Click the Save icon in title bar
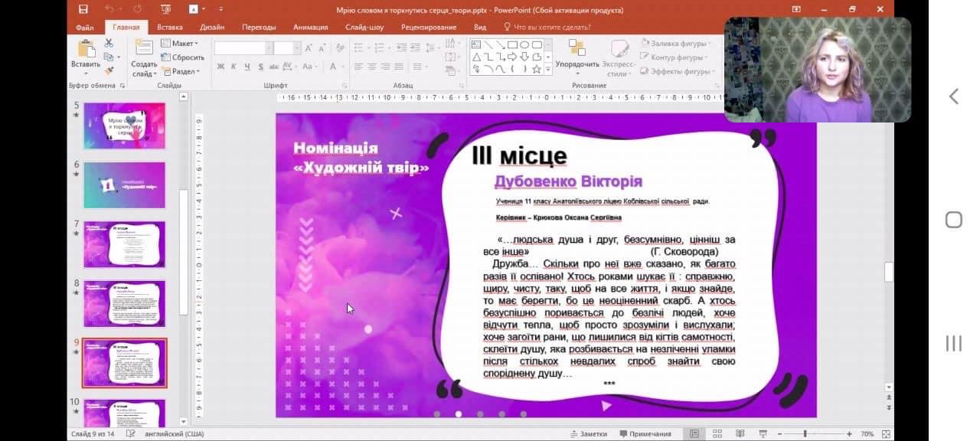 [x=83, y=9]
